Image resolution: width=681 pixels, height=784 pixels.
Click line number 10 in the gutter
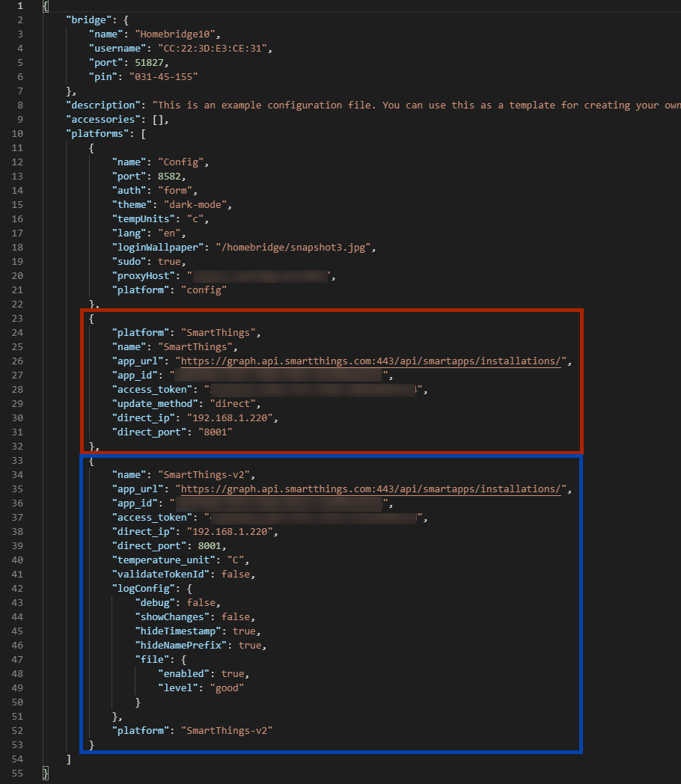(17, 133)
